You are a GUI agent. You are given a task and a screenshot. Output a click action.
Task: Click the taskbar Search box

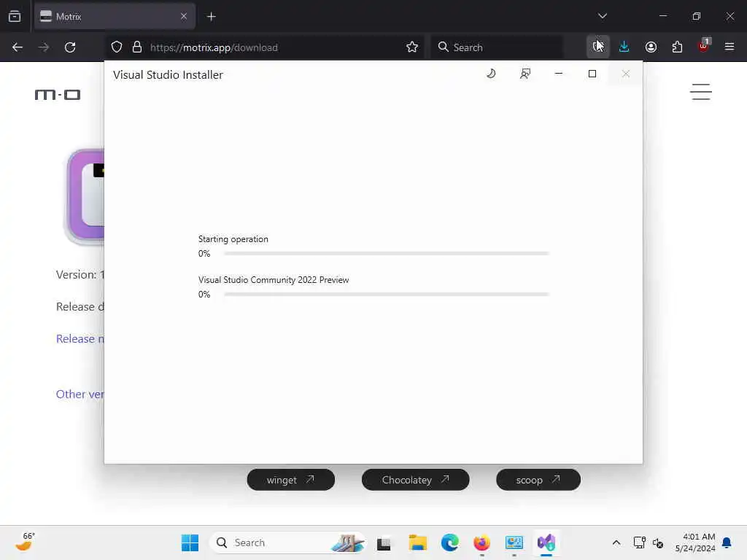tap(287, 542)
